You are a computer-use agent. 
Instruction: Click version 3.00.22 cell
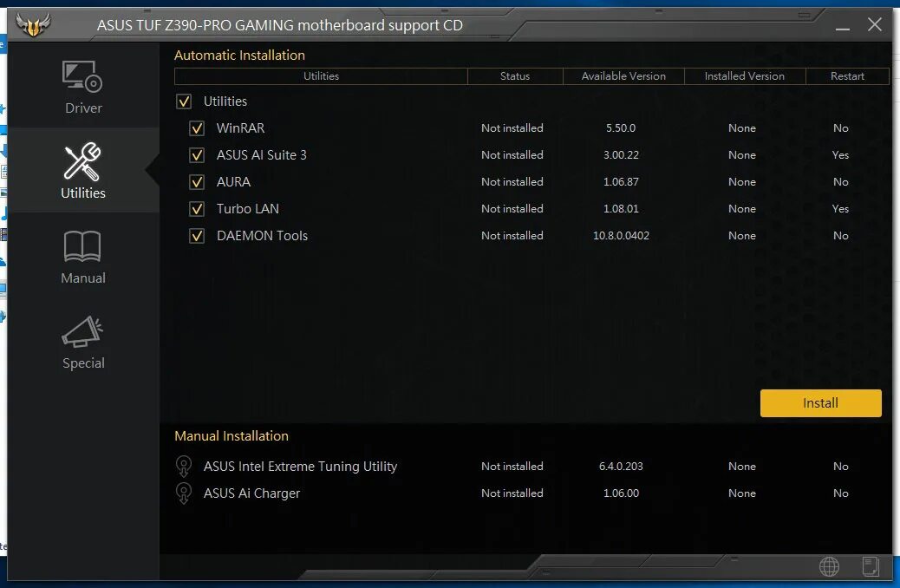pos(621,155)
